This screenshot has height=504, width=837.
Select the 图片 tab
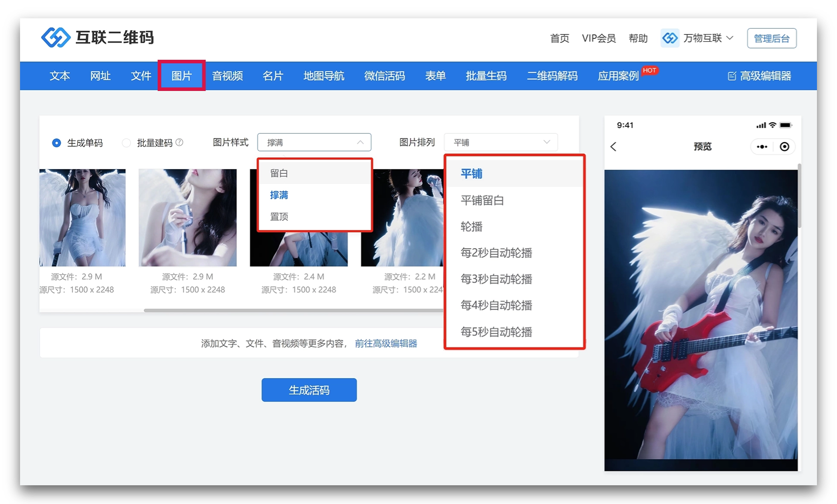point(182,76)
